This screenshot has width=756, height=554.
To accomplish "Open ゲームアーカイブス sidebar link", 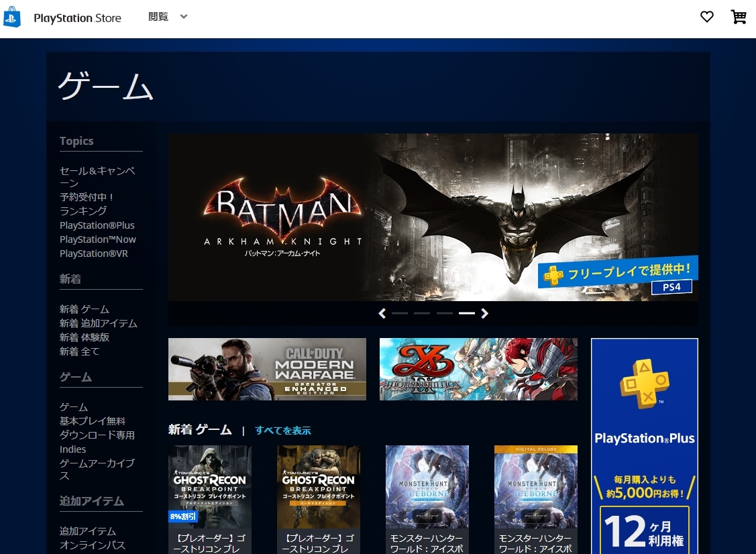I will tap(97, 469).
